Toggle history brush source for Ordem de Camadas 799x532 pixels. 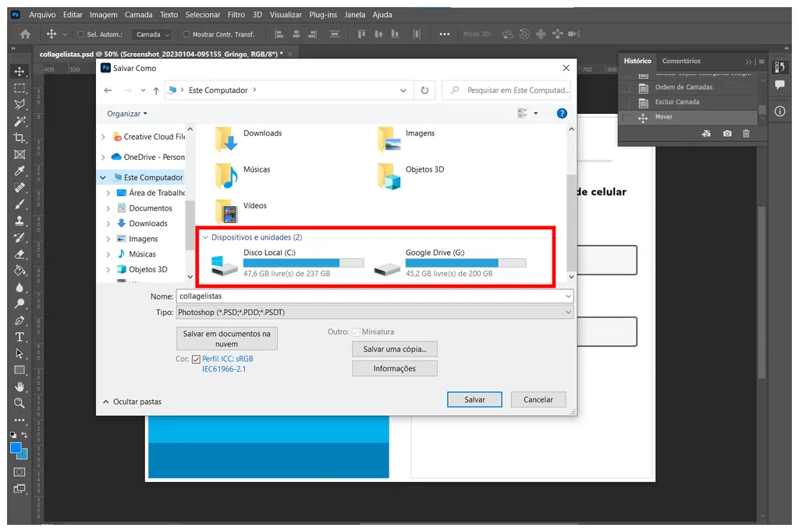(x=626, y=87)
